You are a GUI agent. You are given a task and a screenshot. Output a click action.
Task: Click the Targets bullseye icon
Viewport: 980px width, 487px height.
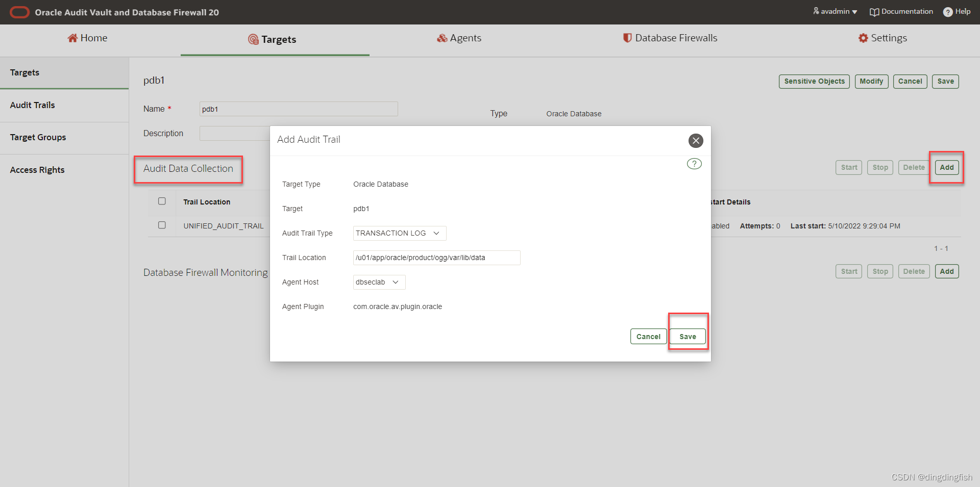click(x=253, y=39)
